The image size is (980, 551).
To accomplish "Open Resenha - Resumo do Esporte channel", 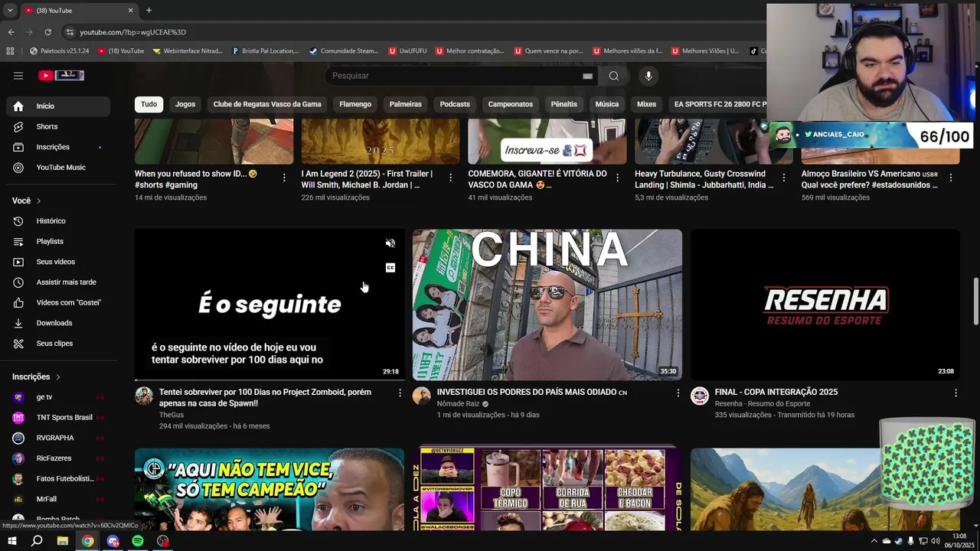I will pyautogui.click(x=762, y=404).
